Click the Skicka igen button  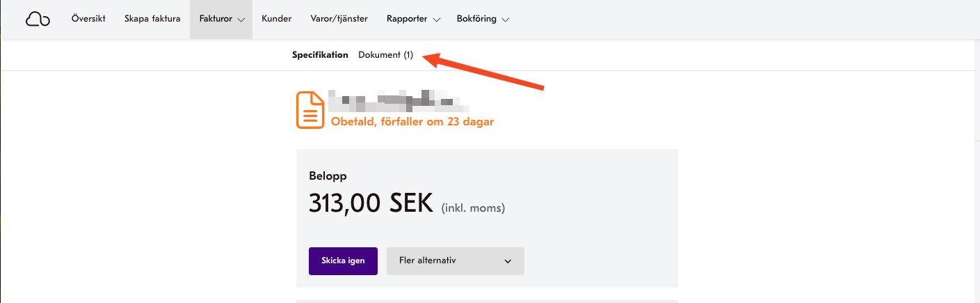coord(344,261)
